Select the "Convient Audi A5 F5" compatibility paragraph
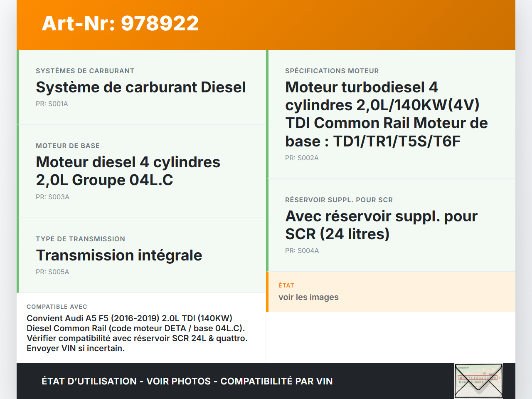 point(137,333)
